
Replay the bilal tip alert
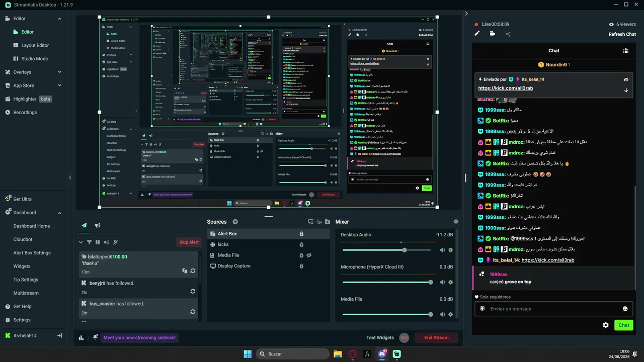(x=193, y=271)
